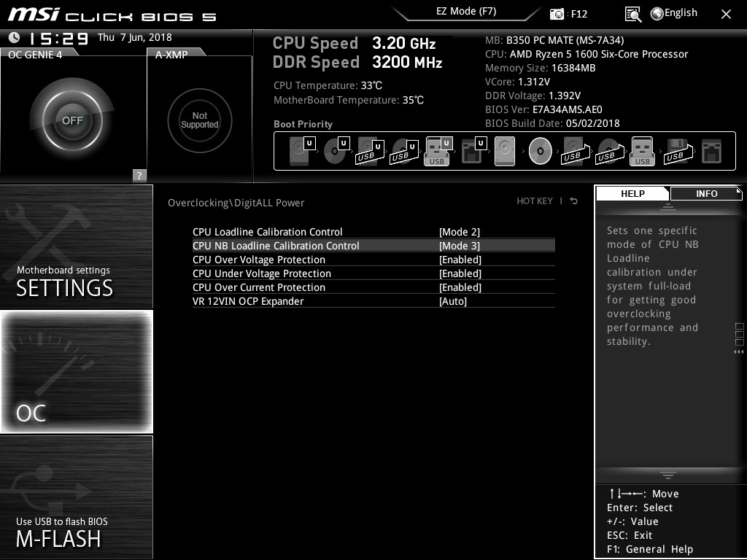Open CPU Loadline Calibration [Mode 2] value
This screenshot has height=560, width=747.
click(x=460, y=232)
